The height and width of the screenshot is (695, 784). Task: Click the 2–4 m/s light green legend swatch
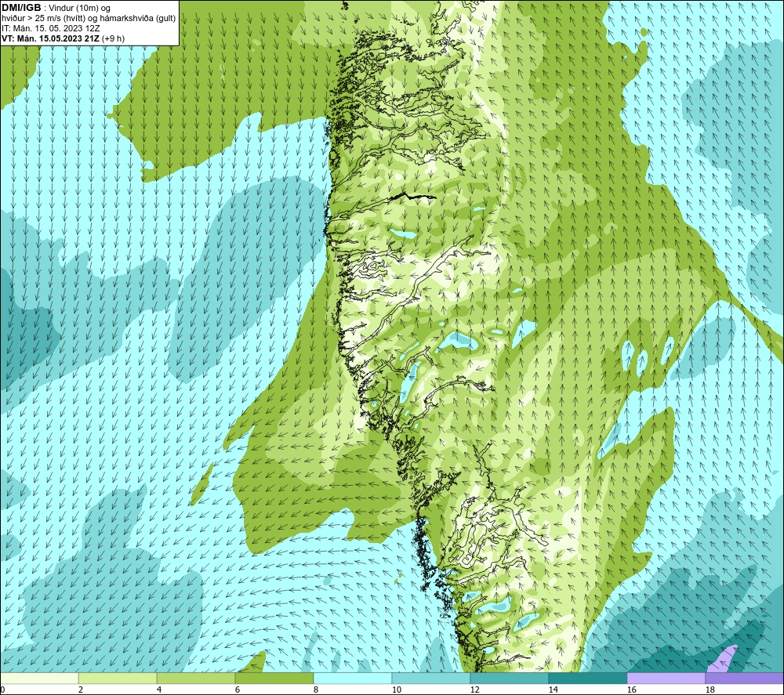(118, 678)
